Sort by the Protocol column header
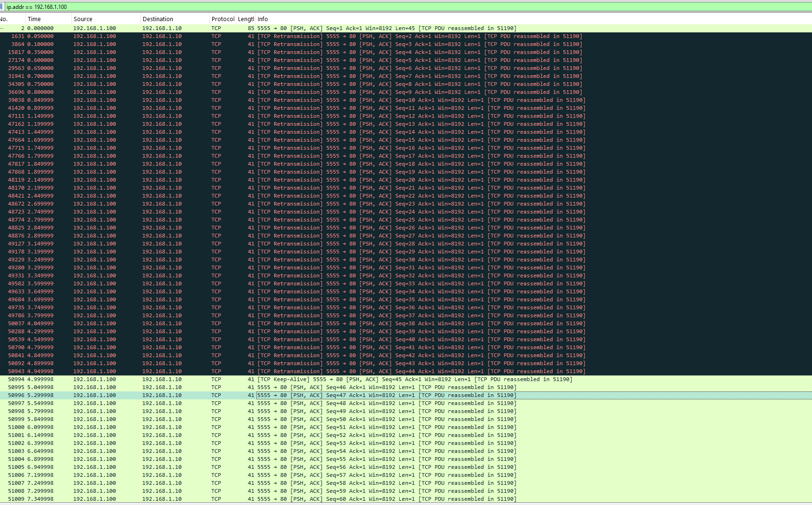The image size is (812, 505). 222,19
